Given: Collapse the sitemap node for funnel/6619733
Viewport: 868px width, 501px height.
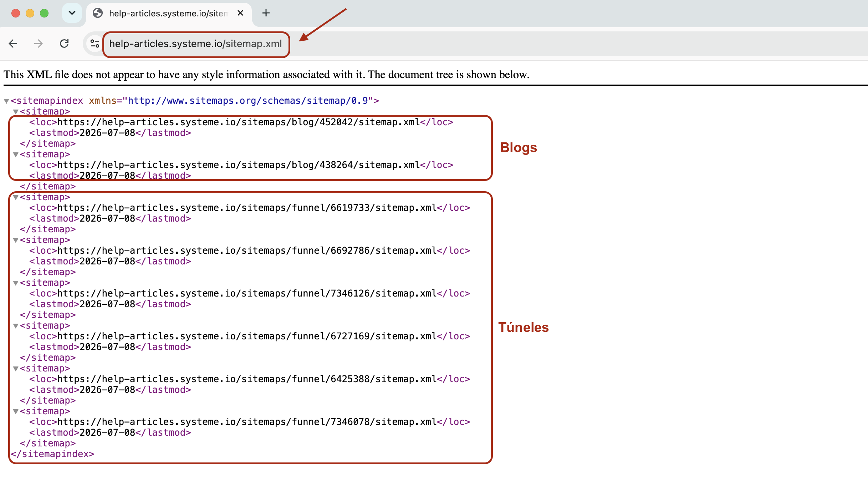Looking at the screenshot, I should click(16, 197).
